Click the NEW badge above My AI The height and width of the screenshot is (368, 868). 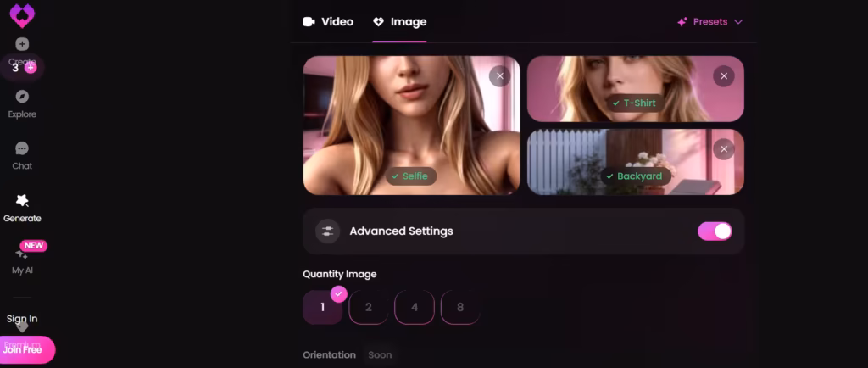(x=34, y=246)
